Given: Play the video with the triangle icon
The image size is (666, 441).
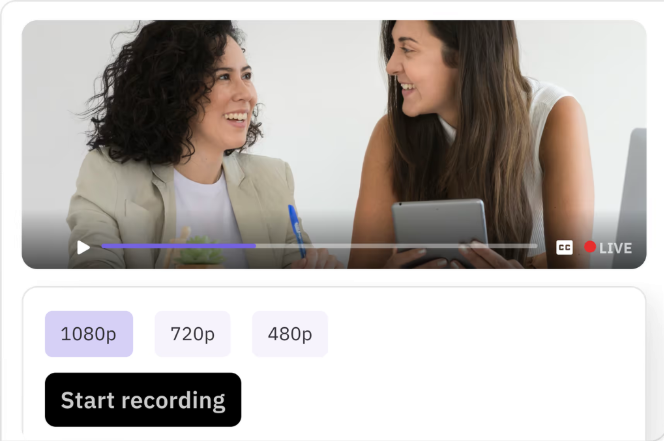Looking at the screenshot, I should [83, 247].
